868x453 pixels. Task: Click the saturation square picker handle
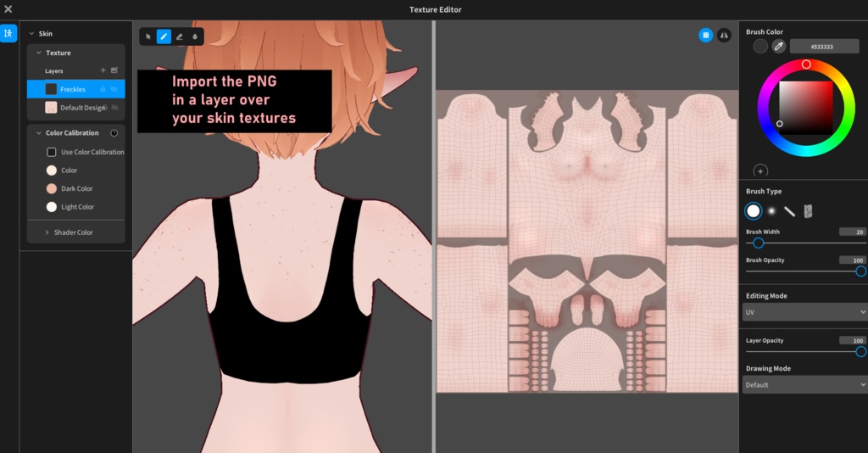(x=780, y=124)
